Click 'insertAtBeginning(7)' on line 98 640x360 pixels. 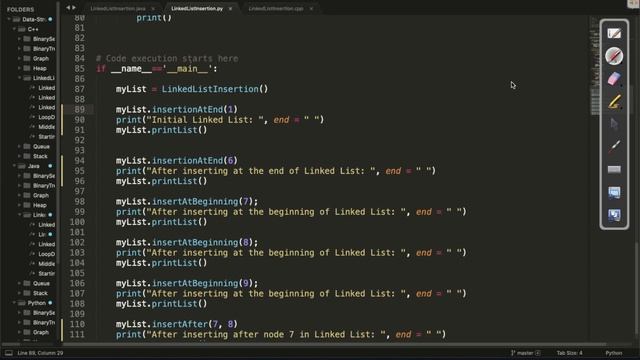[x=202, y=202]
